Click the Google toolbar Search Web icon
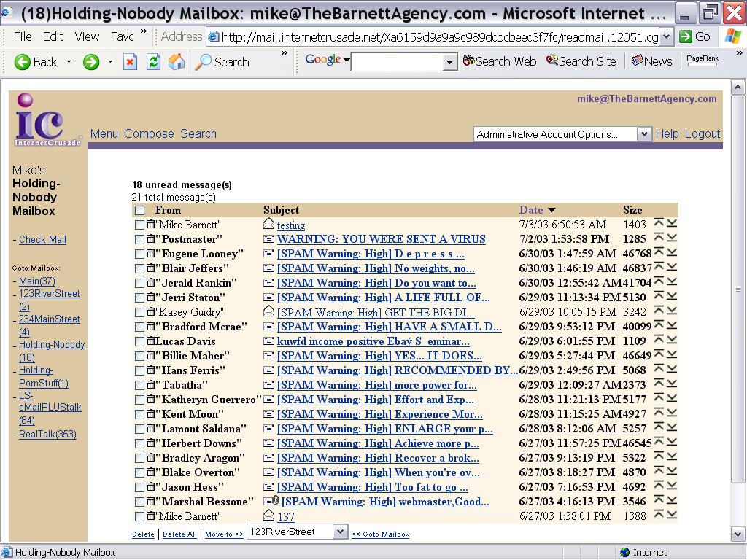 pyautogui.click(x=469, y=61)
